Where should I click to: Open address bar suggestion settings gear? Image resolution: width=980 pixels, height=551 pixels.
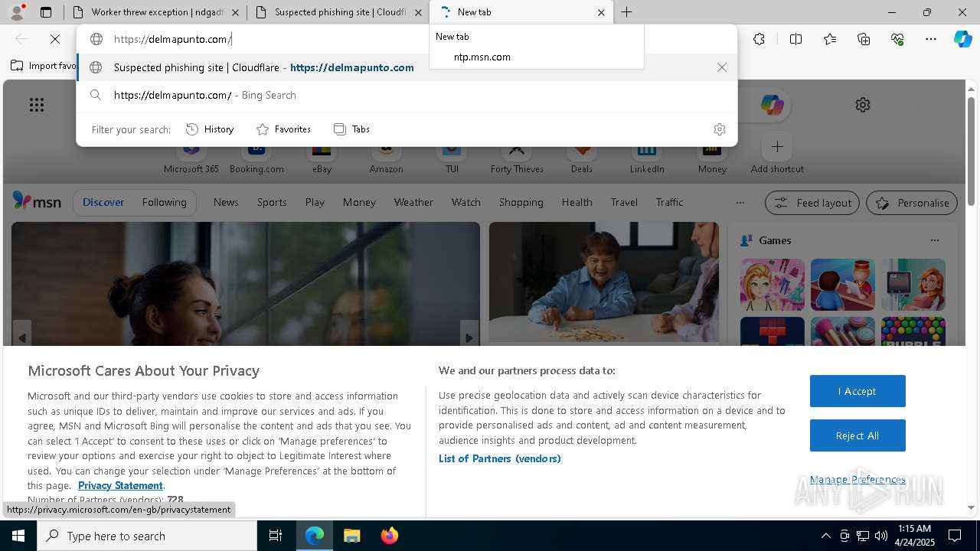(720, 129)
